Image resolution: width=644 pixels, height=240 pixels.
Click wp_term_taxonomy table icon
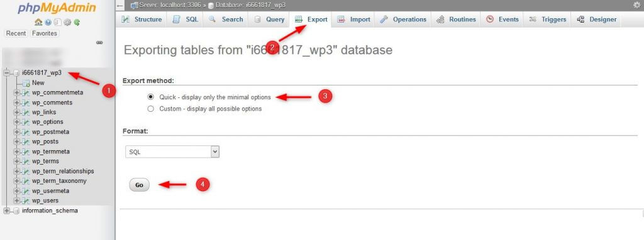pos(26,181)
